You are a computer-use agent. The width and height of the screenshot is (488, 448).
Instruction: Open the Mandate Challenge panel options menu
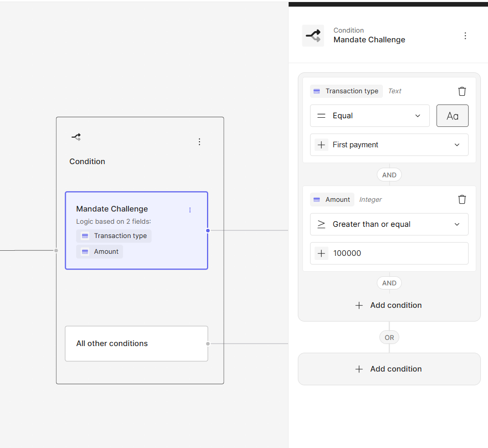[465, 36]
